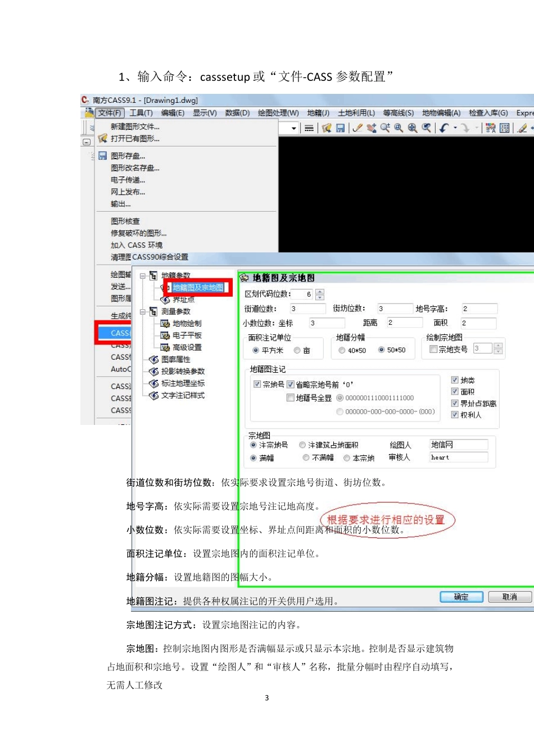This screenshot has width=534, height=756.
Task: Select the 注建筑占地面积 radio option
Action: click(302, 445)
